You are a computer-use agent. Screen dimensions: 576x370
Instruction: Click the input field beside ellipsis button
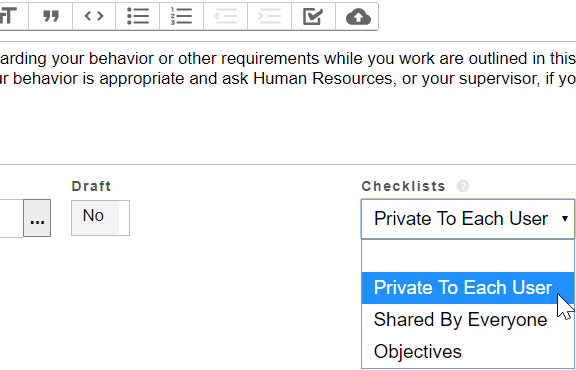point(11,218)
